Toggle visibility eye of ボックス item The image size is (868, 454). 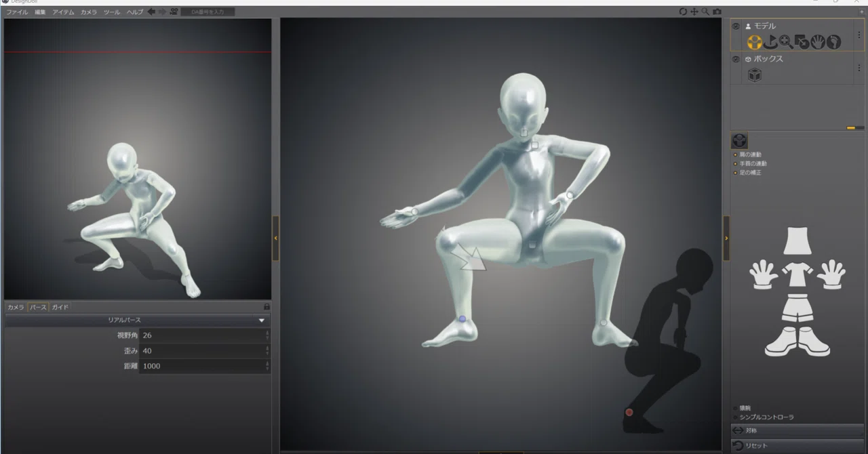click(x=736, y=59)
